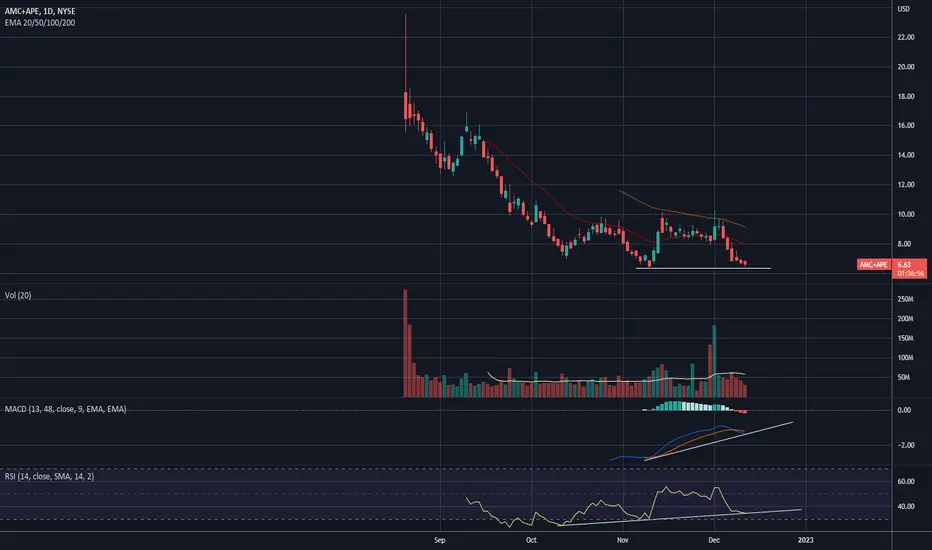
Task: Click the 10.00 price axis label
Action: pyautogui.click(x=906, y=214)
